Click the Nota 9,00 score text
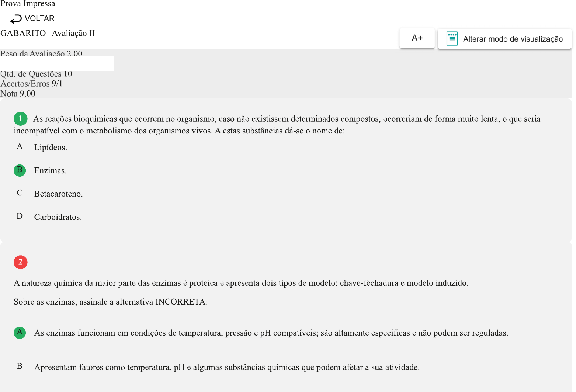The image size is (576, 392). click(x=18, y=94)
